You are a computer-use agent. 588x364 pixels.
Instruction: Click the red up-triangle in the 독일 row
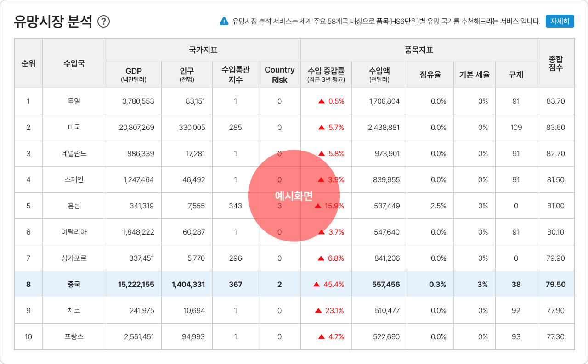tap(322, 101)
